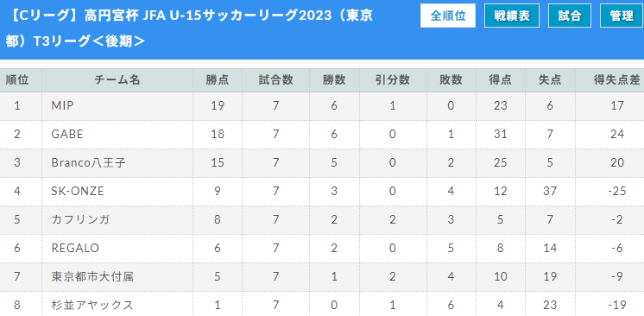Viewport: 644px width, 316px height.
Task: Switch to the 全順位 tab
Action: click(x=448, y=16)
